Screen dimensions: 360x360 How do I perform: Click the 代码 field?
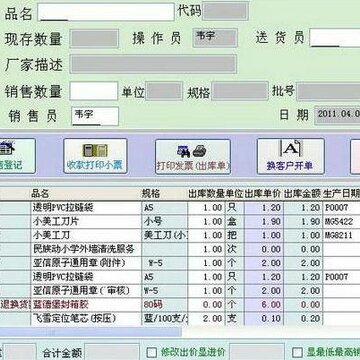click(x=226, y=11)
